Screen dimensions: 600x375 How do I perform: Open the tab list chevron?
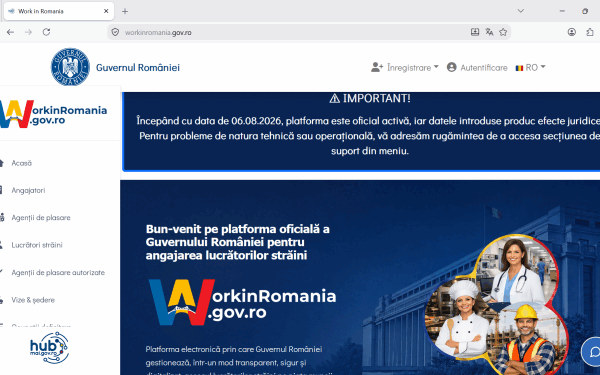point(520,11)
